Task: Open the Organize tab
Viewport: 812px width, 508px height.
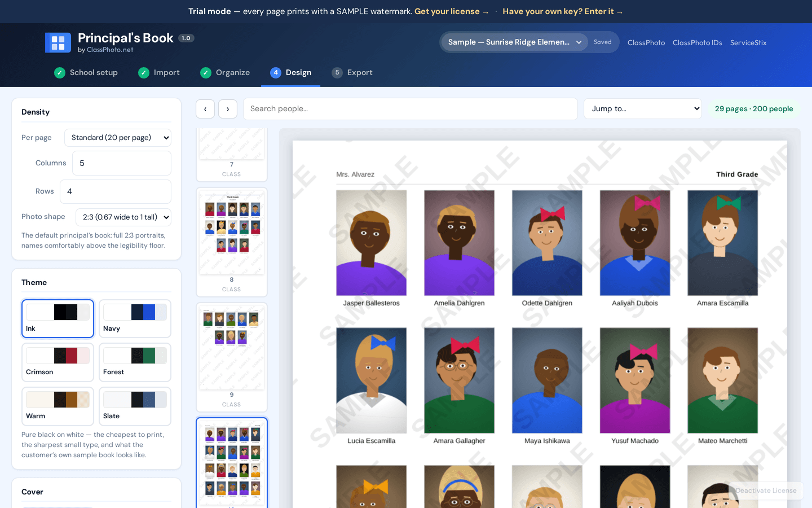Action: coord(225,73)
